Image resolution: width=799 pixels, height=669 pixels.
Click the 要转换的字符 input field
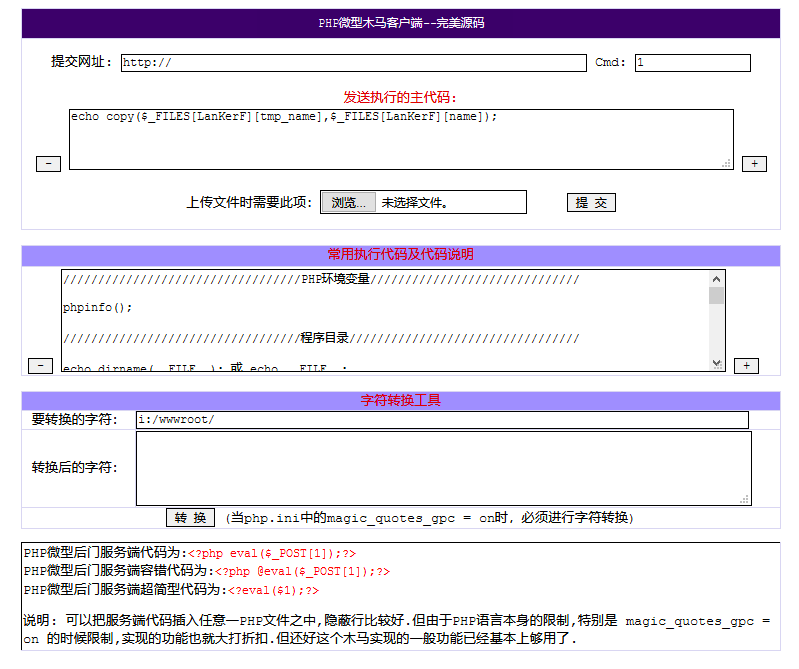(442, 420)
